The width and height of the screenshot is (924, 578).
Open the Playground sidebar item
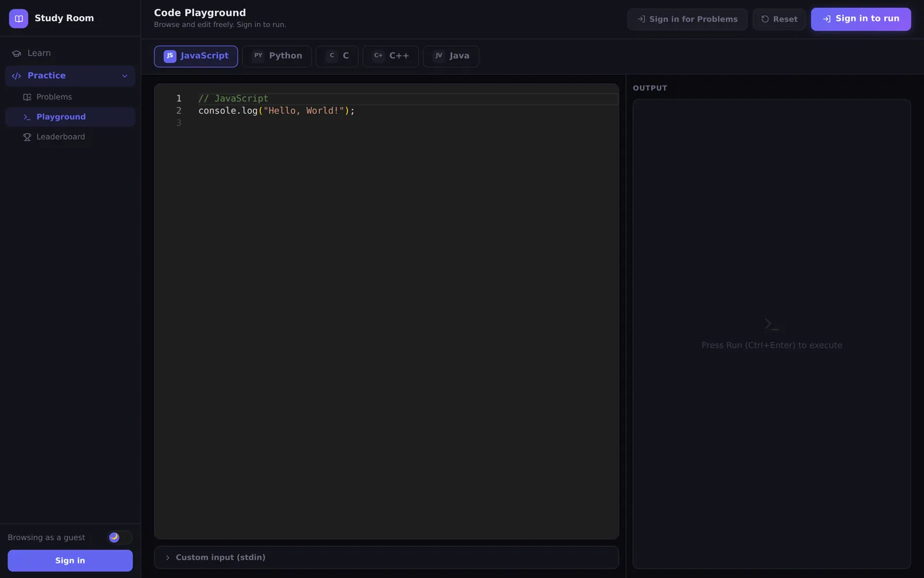pos(70,117)
